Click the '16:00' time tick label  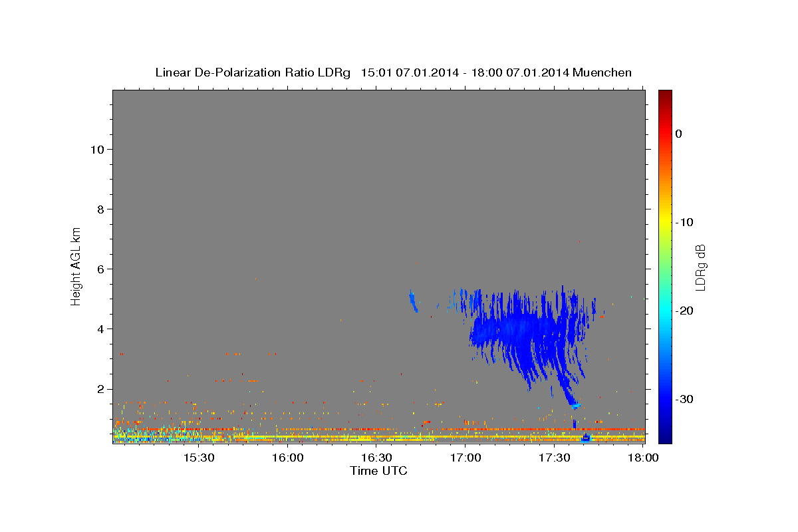(x=287, y=458)
